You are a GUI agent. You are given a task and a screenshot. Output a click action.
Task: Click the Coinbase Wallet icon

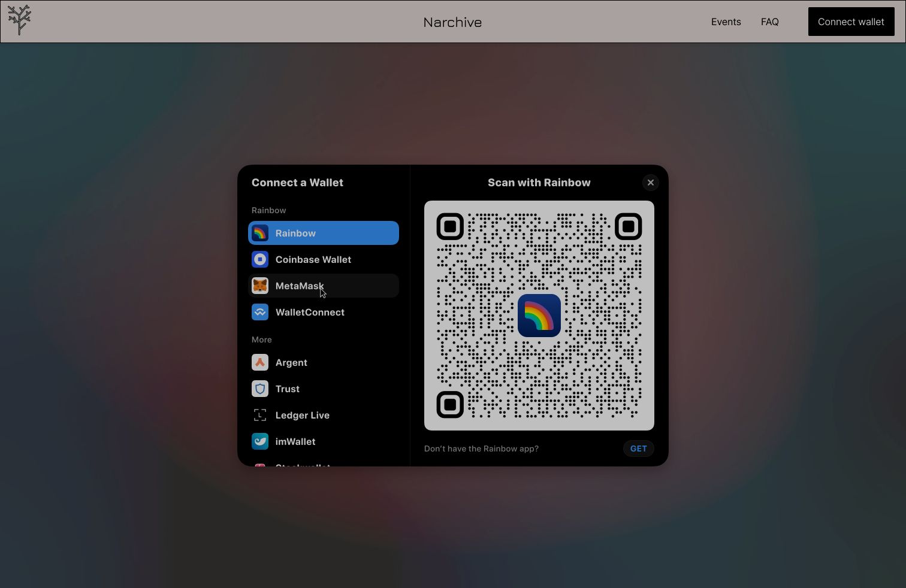260,259
